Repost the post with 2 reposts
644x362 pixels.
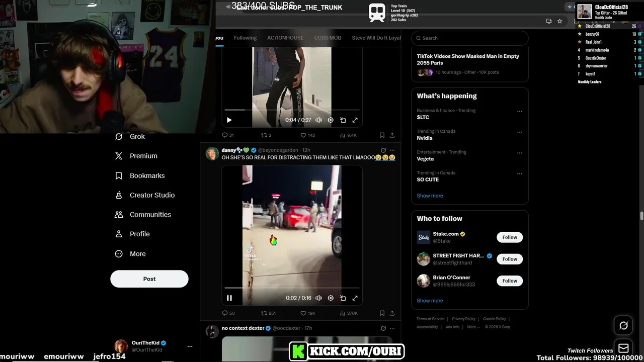266,135
